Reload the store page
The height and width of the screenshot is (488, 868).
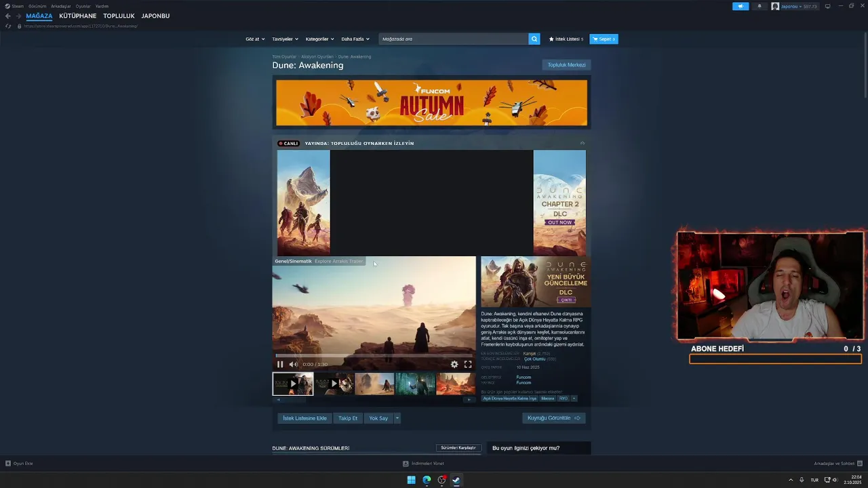click(8, 26)
